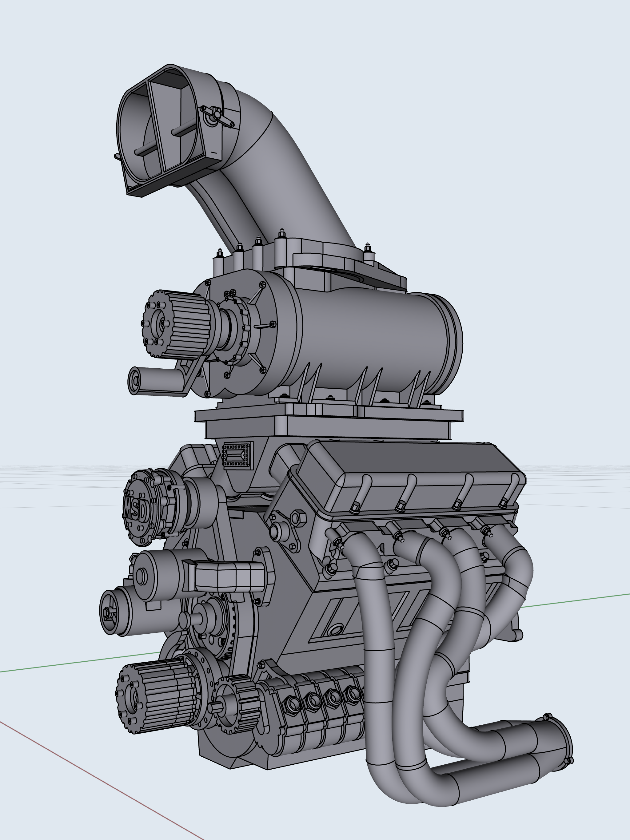Select the large lower crankshaft toothed pulley
The width and height of the screenshot is (630, 840).
[160, 697]
